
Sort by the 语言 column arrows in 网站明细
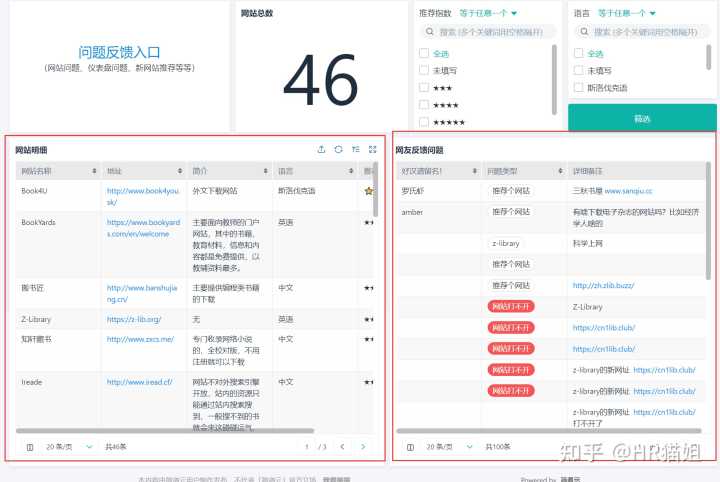click(351, 171)
